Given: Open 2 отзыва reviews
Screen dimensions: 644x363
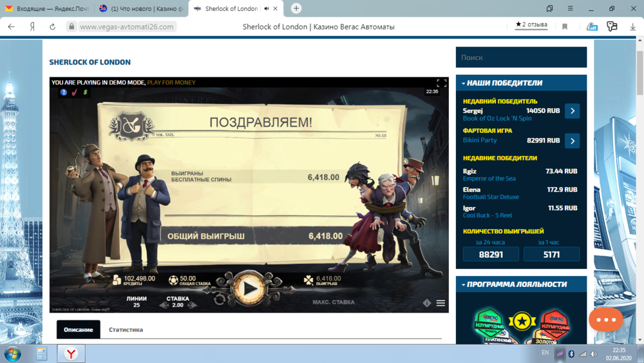Looking at the screenshot, I should [531, 25].
